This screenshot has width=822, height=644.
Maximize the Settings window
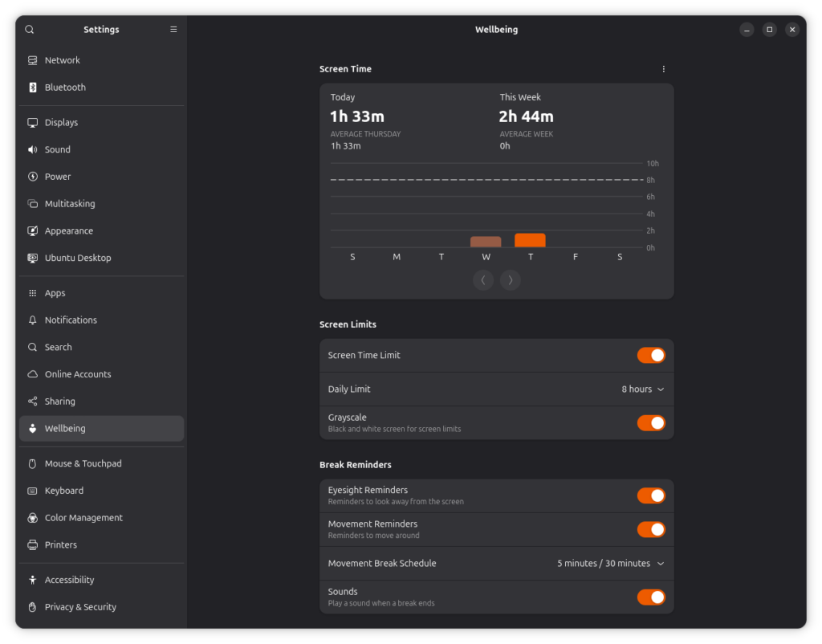tap(770, 30)
